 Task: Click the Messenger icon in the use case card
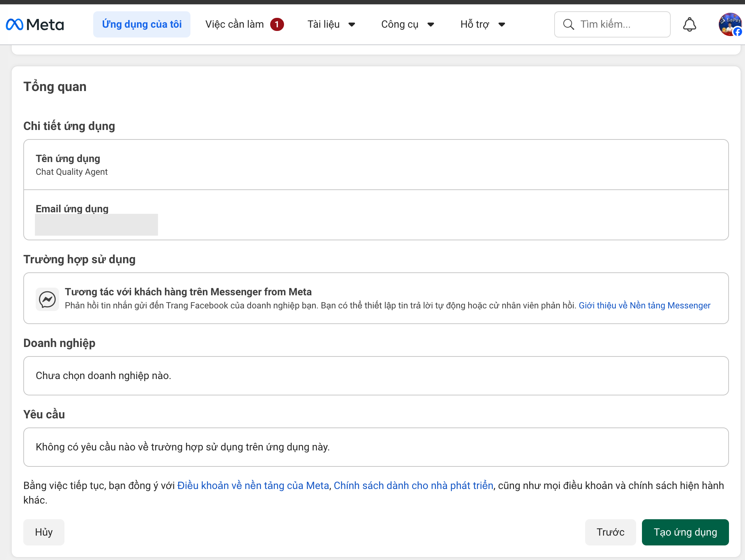click(47, 299)
